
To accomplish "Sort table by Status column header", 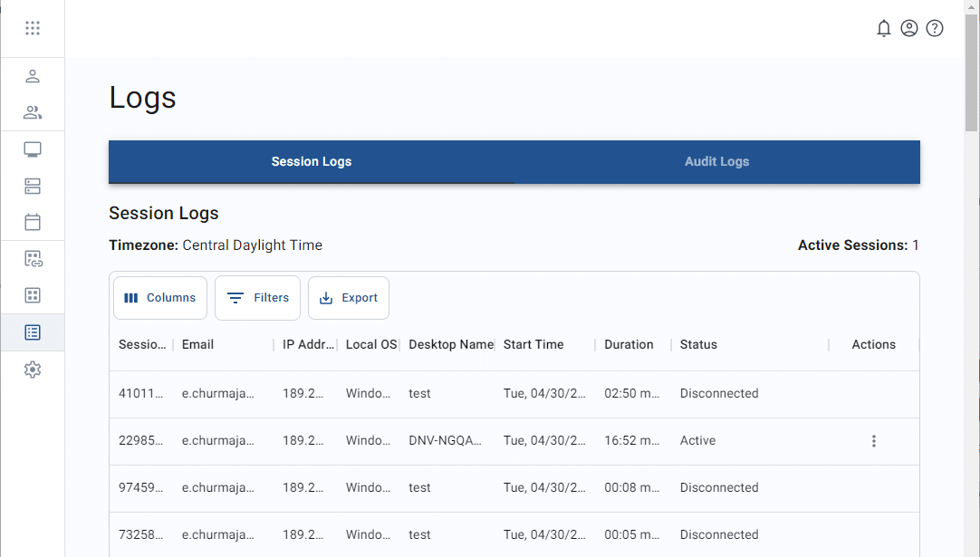I will point(698,345).
